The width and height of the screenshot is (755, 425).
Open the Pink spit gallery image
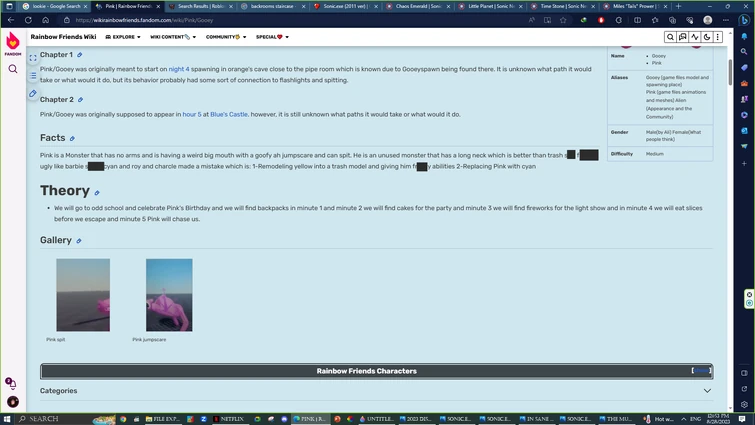[83, 295]
